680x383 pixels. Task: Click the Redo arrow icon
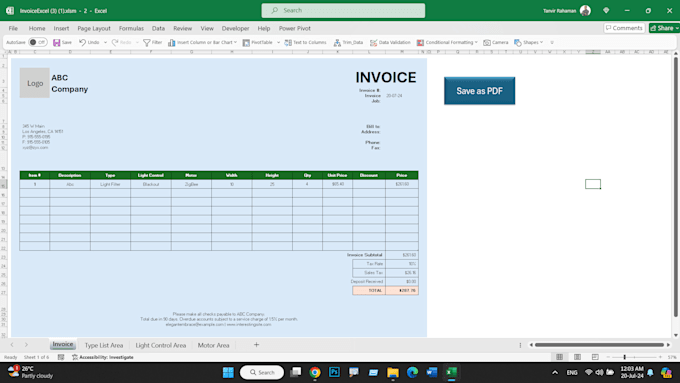115,43
